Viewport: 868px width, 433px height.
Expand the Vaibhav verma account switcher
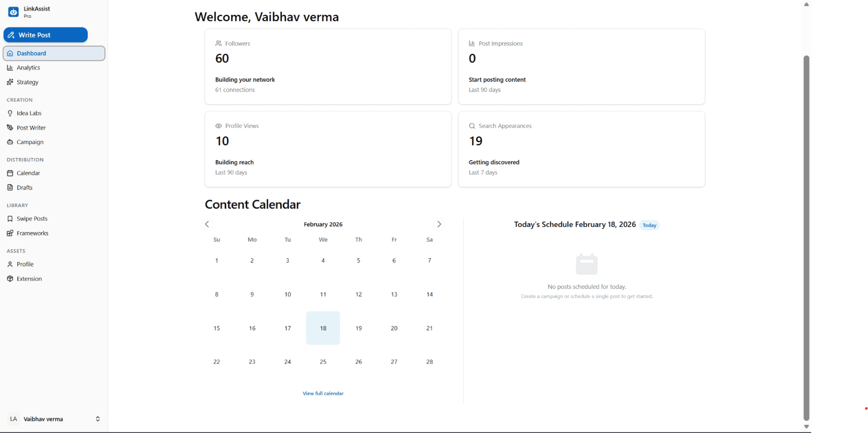point(53,419)
